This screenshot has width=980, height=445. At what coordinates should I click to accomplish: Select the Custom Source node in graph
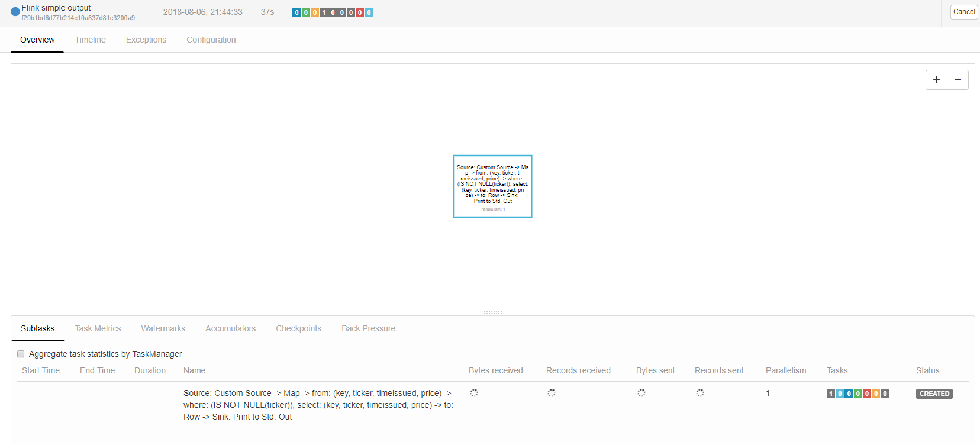(x=492, y=186)
